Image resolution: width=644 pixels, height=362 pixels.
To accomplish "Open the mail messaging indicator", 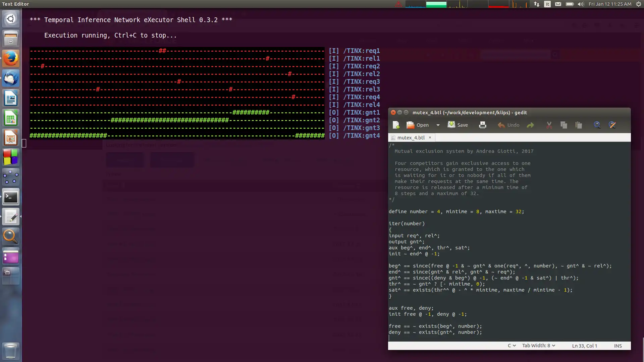I will pyautogui.click(x=558, y=4).
